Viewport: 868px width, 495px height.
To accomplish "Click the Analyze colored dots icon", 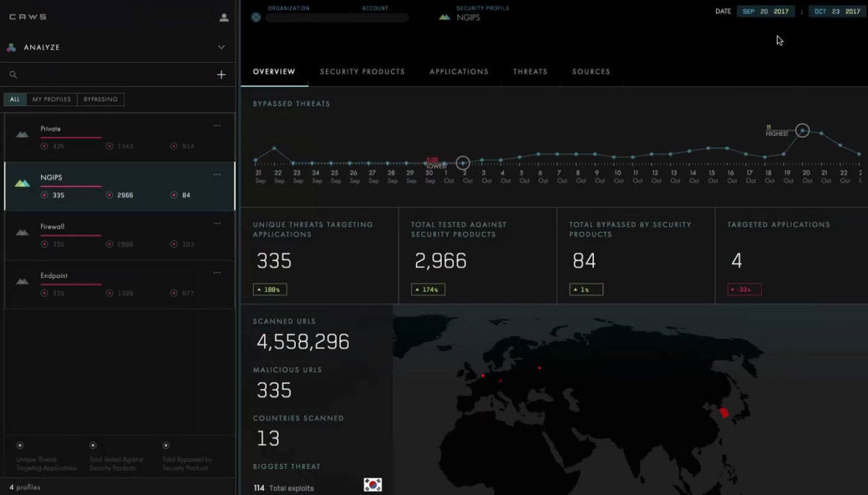I will click(x=11, y=48).
